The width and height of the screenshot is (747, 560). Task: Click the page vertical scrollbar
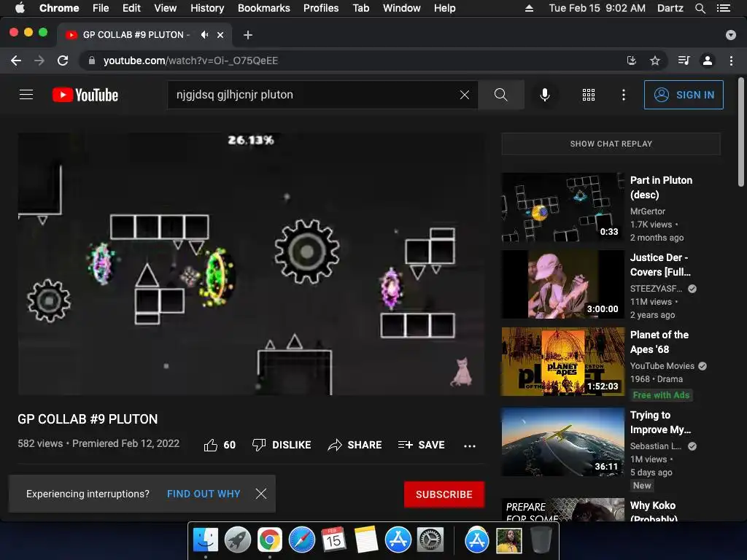tap(741, 132)
